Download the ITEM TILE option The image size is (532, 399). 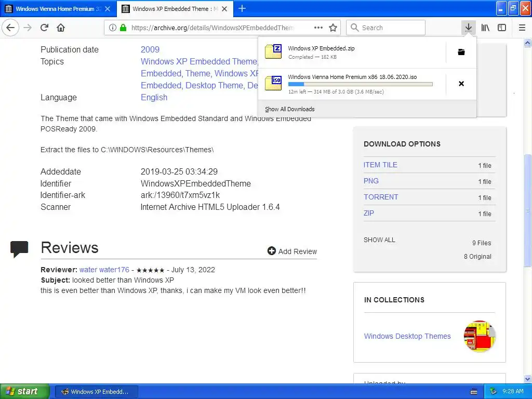(x=380, y=165)
